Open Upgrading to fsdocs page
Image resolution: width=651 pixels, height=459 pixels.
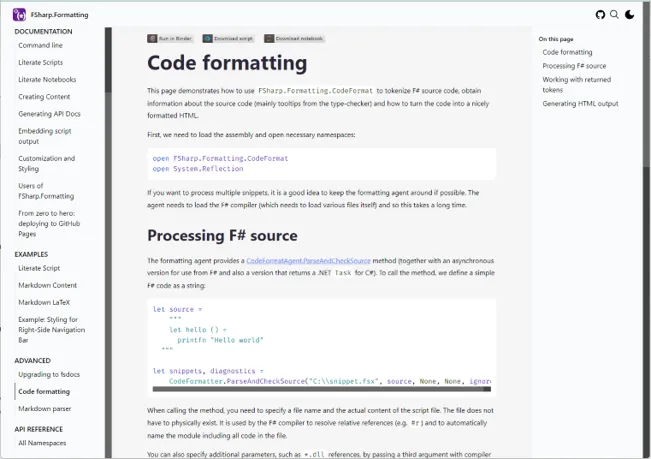(49, 374)
